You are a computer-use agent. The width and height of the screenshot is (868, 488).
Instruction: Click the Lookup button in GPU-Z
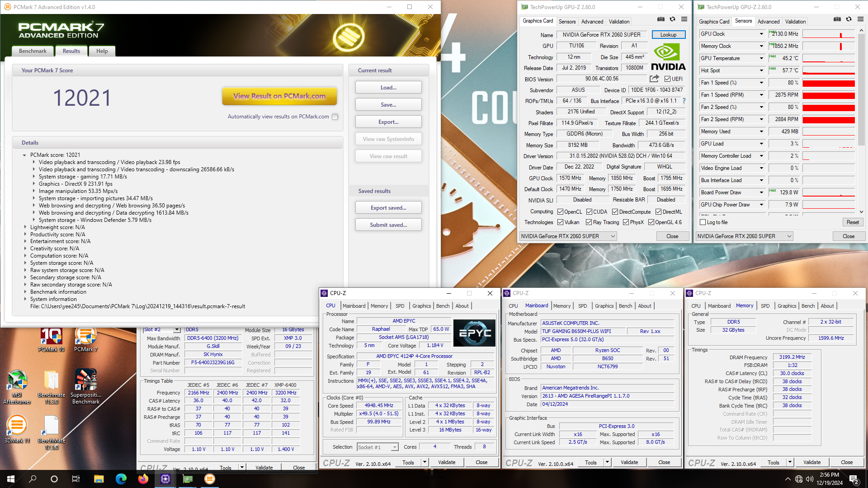coord(669,35)
